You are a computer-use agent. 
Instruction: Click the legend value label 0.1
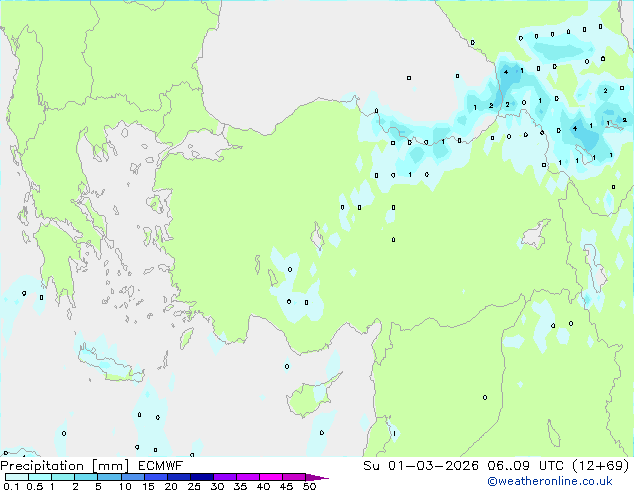tap(11, 486)
